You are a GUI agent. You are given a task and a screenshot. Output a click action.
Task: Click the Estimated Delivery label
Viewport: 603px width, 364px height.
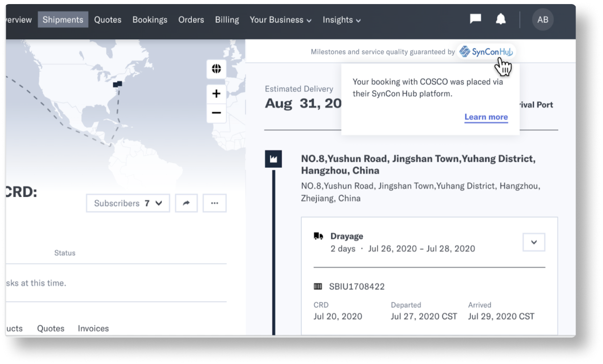pos(299,89)
